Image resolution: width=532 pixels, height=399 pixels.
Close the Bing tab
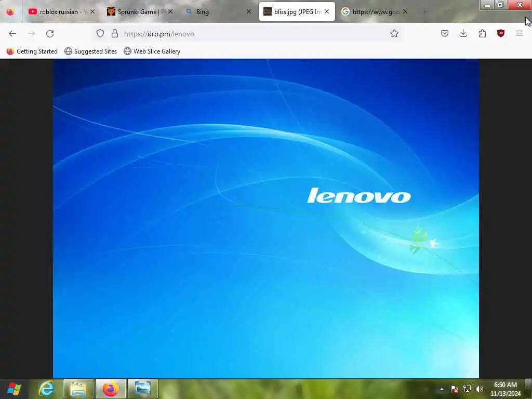pos(249,11)
